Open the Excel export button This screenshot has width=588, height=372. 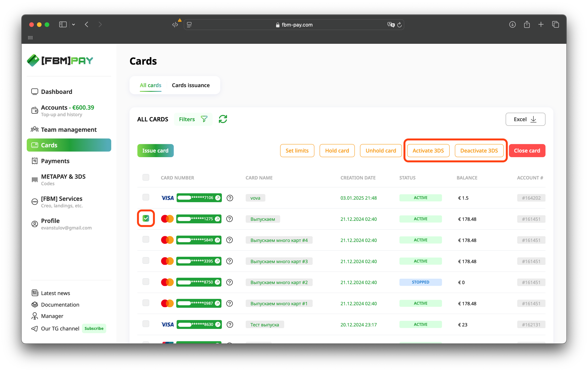525,119
